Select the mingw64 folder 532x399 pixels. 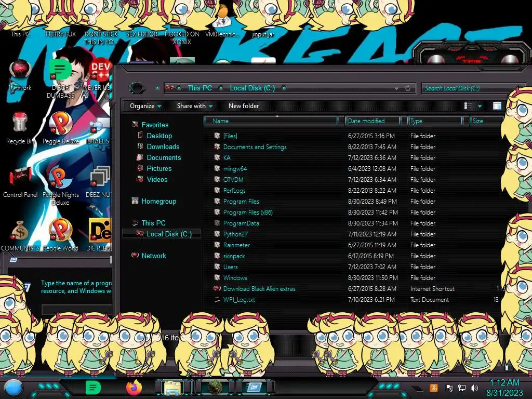[x=235, y=169]
